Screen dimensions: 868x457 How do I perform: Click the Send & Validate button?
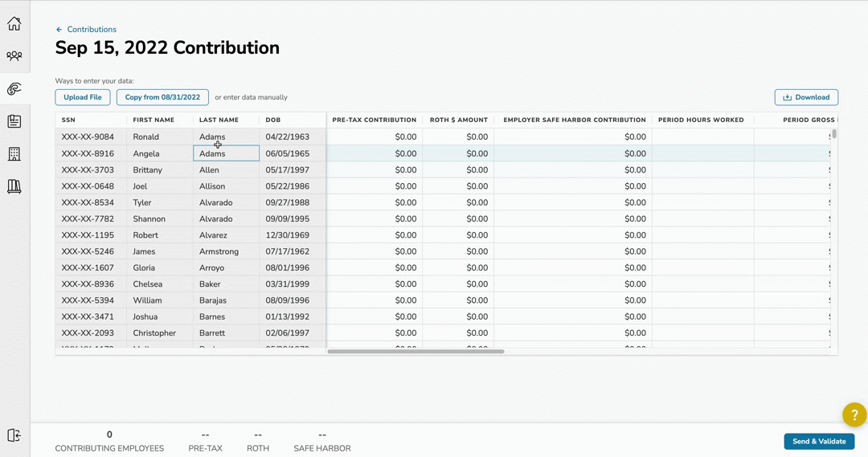(x=819, y=441)
